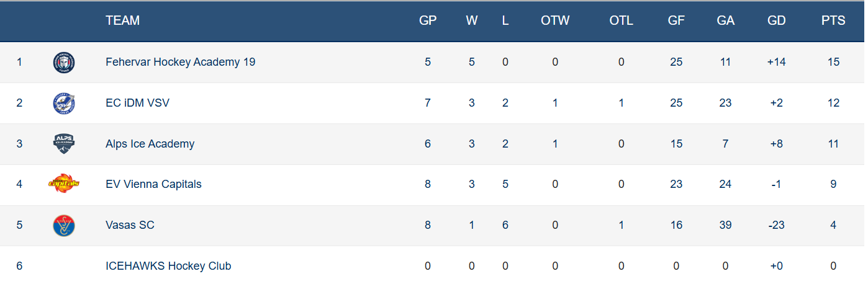Select the Alps Ice Academy team name

coord(150,144)
